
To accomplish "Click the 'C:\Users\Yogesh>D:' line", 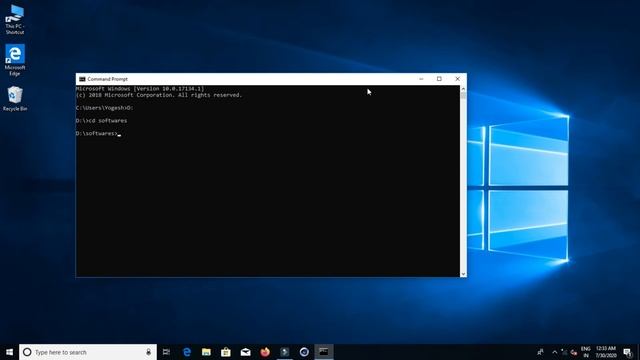I will pos(104,108).
